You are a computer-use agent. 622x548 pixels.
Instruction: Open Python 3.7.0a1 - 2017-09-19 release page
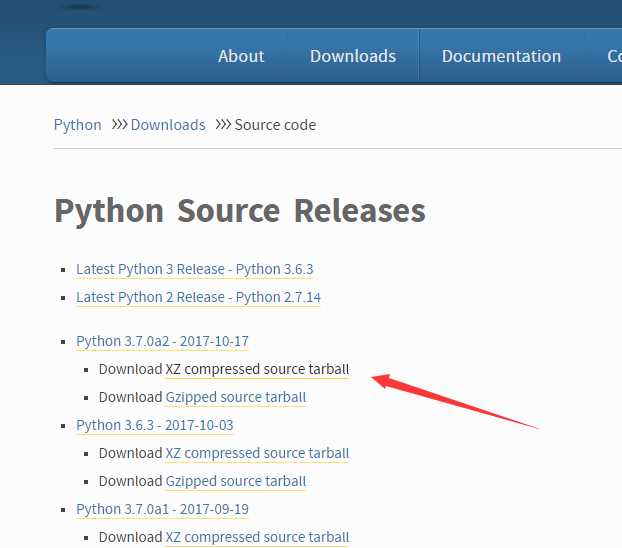[x=162, y=509]
